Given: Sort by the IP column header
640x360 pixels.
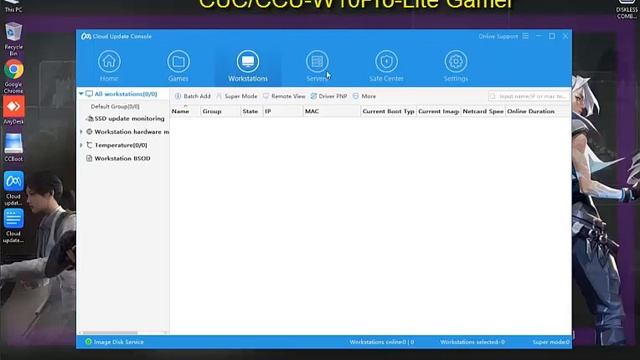Looking at the screenshot, I should (x=283, y=111).
